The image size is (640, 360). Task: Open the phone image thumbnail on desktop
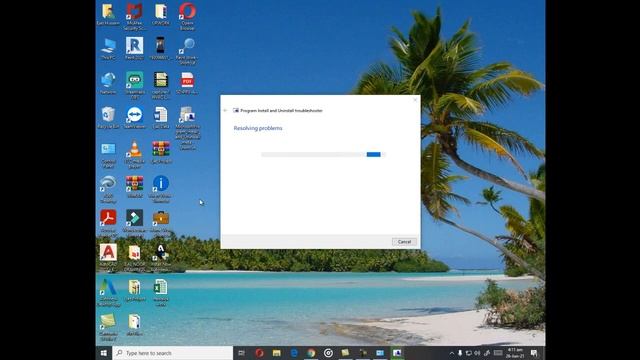pos(161,49)
